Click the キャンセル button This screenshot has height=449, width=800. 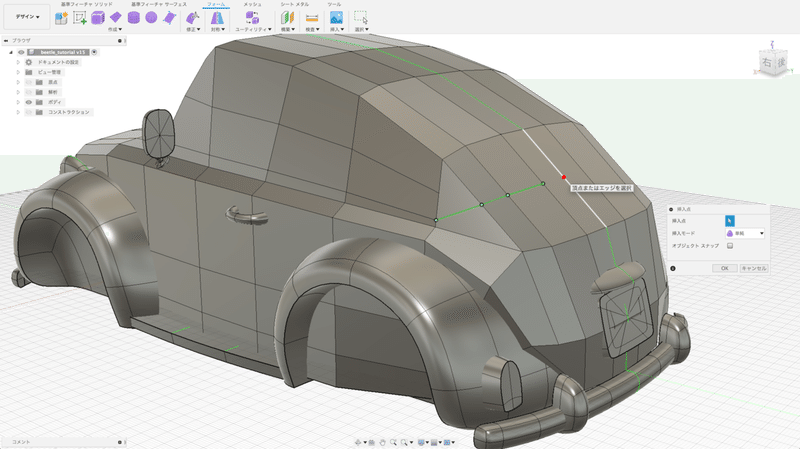[x=753, y=268]
